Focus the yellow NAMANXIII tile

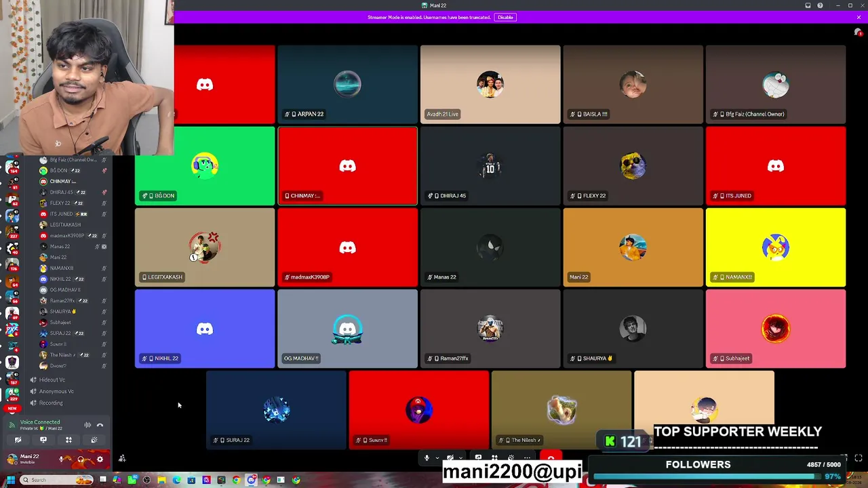click(776, 247)
